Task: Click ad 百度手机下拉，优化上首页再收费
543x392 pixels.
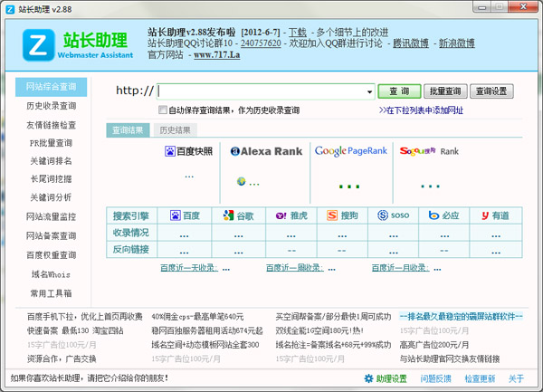Action: 85,317
